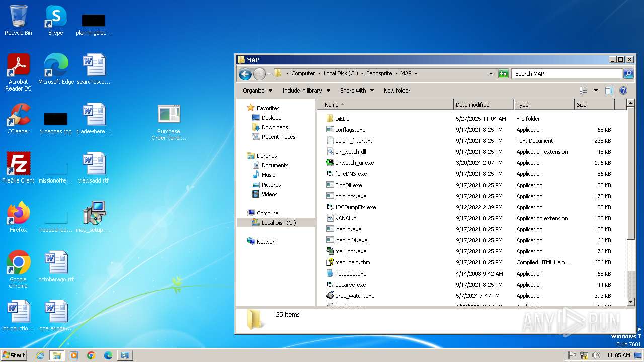Click the volume icon in system tray

597,355
